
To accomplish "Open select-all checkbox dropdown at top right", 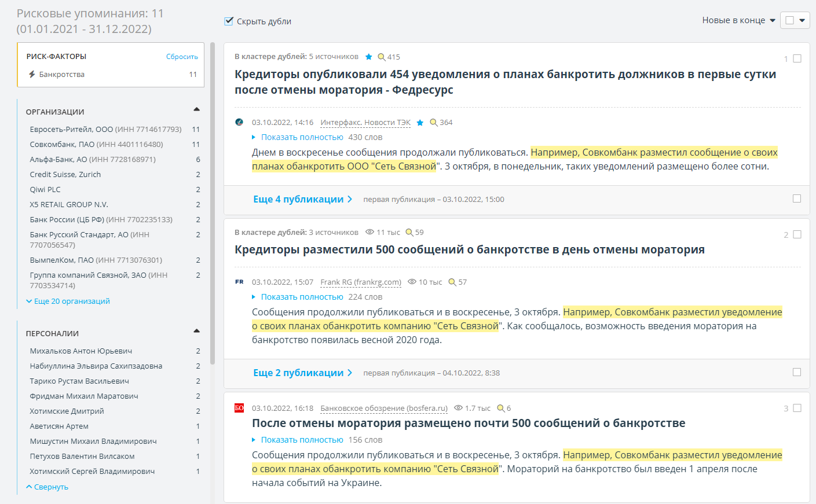I will click(x=802, y=20).
